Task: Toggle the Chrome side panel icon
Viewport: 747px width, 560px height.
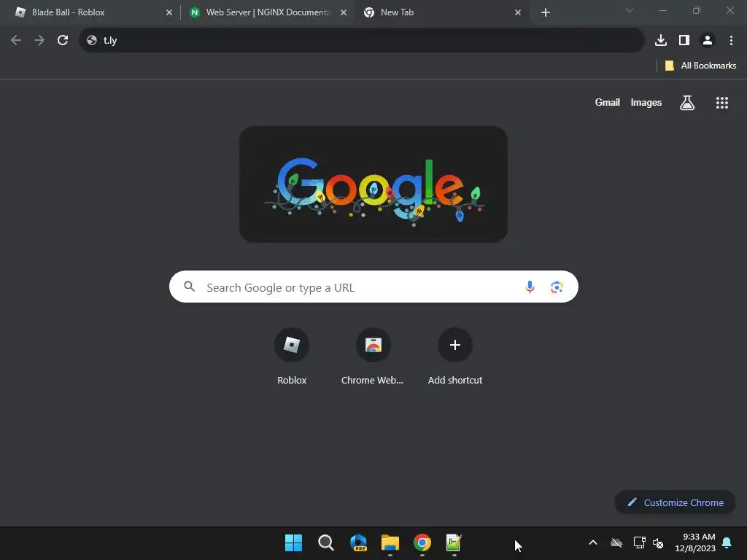Action: point(684,41)
